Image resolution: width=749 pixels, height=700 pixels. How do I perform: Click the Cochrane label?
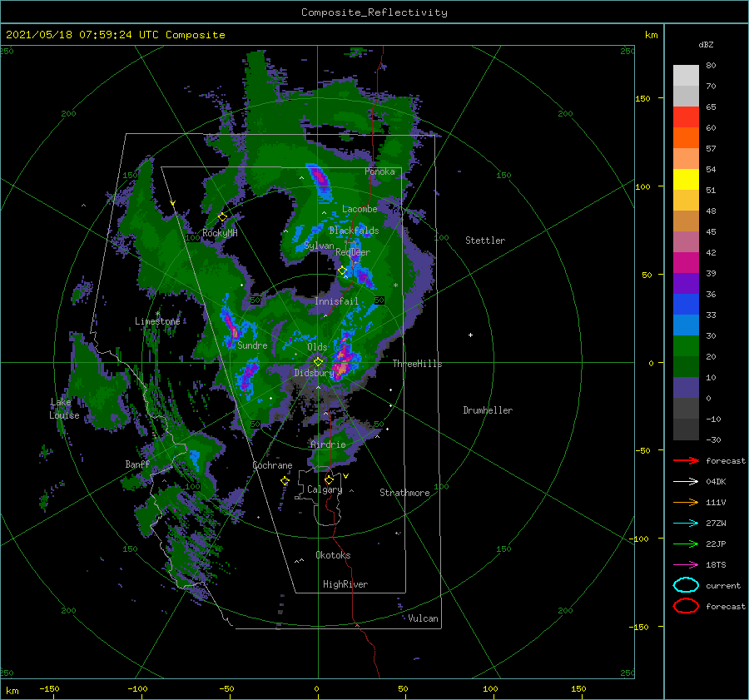click(x=272, y=465)
